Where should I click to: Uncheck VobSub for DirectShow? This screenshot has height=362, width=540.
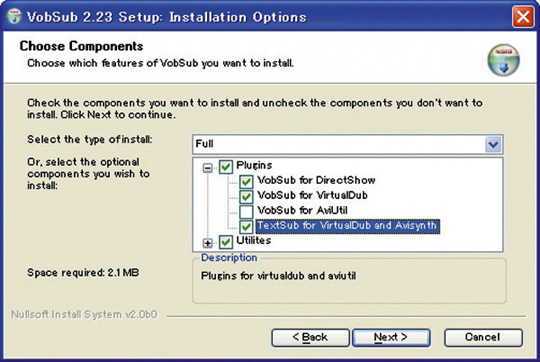pos(246,181)
